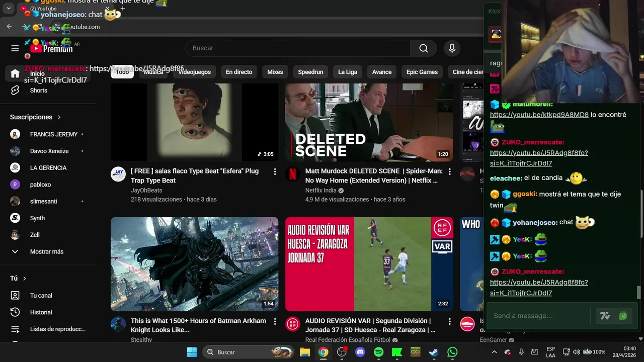644x362 pixels.
Task: Click the YouTube Buscar search field
Action: (x=298, y=48)
